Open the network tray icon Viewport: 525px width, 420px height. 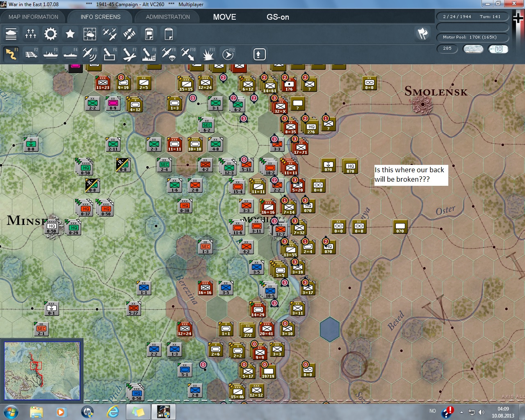[472, 412]
